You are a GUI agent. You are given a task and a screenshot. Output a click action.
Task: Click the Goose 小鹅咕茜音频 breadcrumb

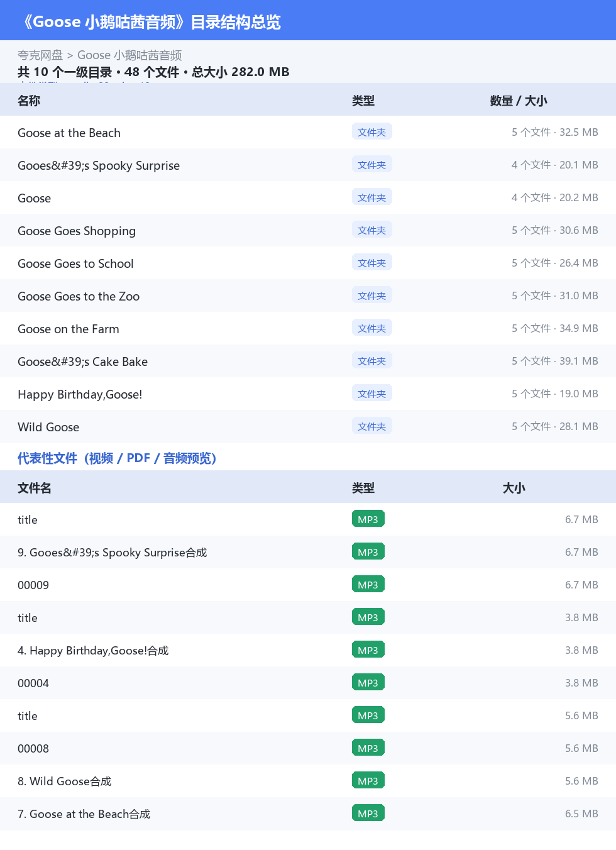[x=129, y=55]
